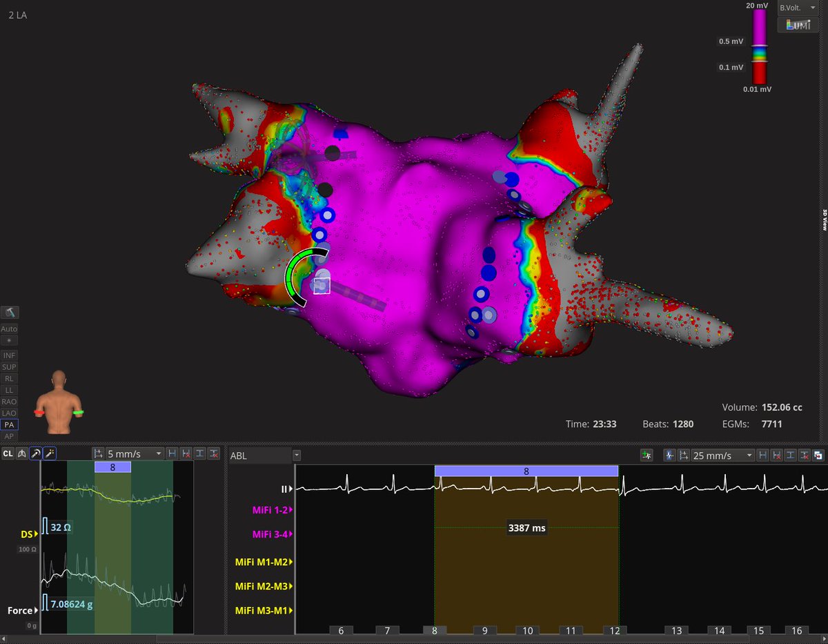Image resolution: width=828 pixels, height=644 pixels.
Task: Click the torso orientation figure
Action: tap(59, 402)
